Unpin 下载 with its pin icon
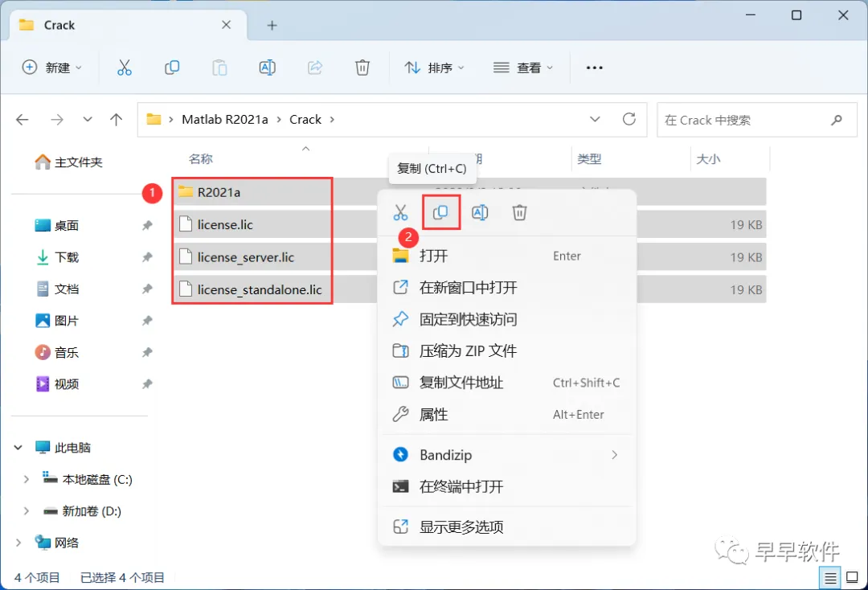 coord(147,256)
